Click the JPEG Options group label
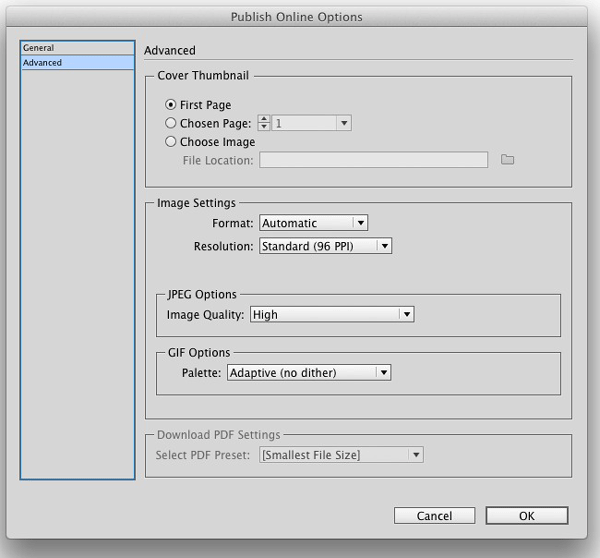The width and height of the screenshot is (600, 558). coord(202,294)
